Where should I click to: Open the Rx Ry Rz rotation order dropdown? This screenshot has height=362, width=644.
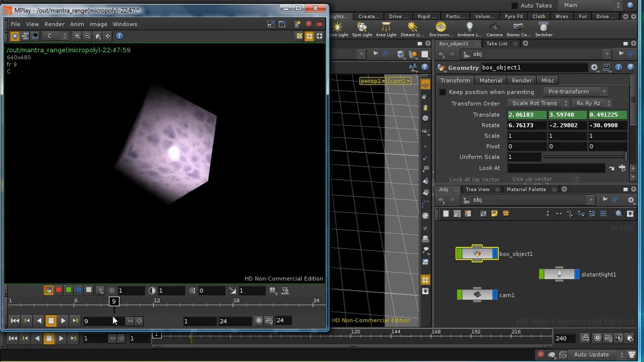pyautogui.click(x=592, y=103)
